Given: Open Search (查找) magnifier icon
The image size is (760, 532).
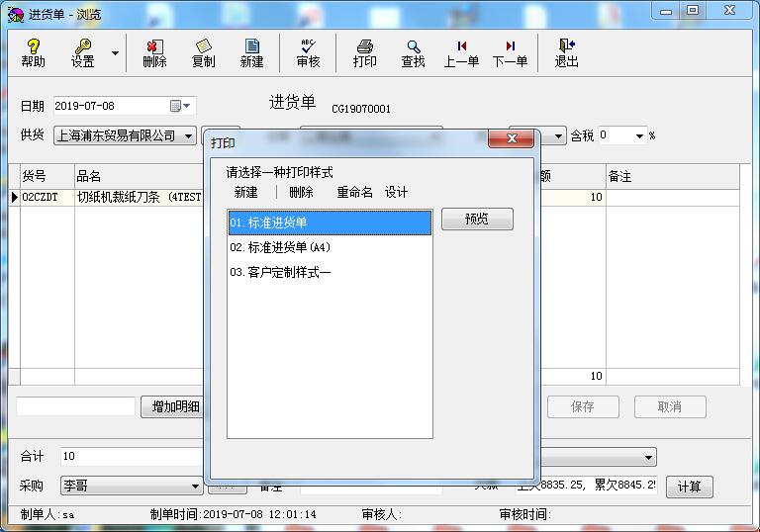Looking at the screenshot, I should 413,52.
